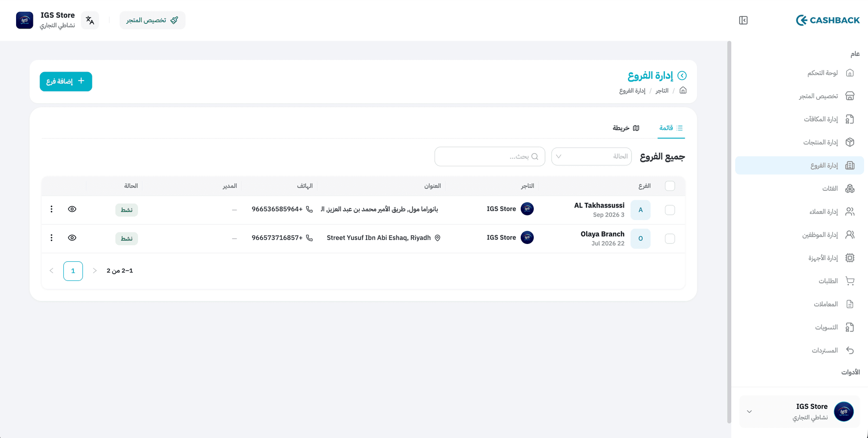Click the الطلبات shopping cart icon

[850, 281]
